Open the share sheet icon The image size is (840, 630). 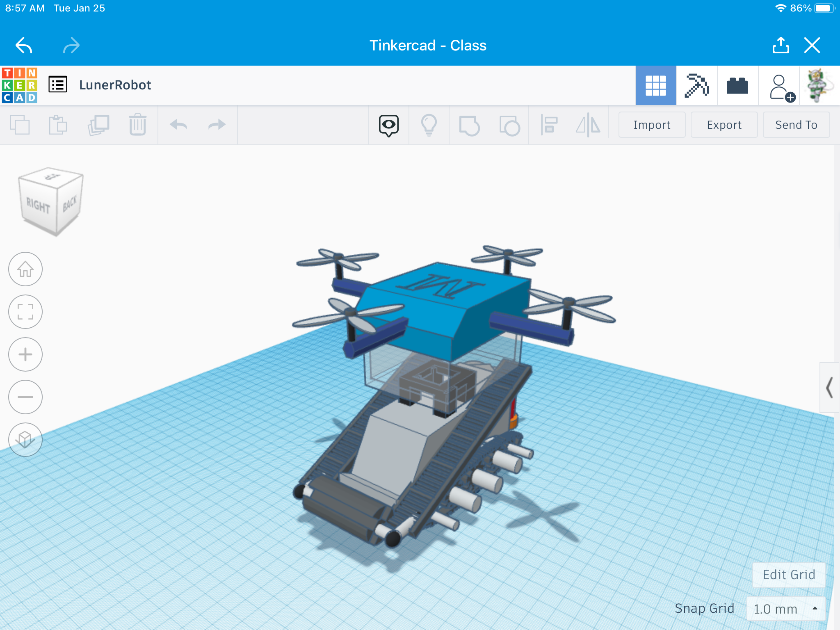(x=781, y=45)
